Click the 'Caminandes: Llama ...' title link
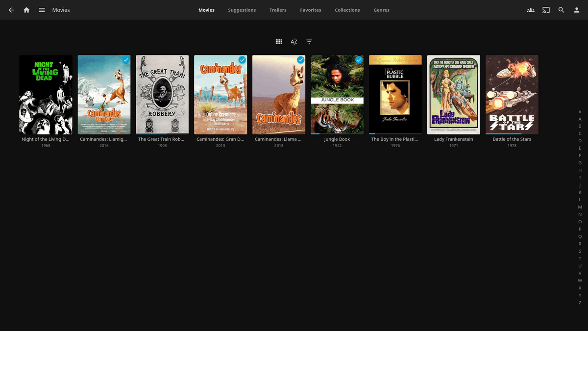Viewport: 588px width, 368px height. 279,139
